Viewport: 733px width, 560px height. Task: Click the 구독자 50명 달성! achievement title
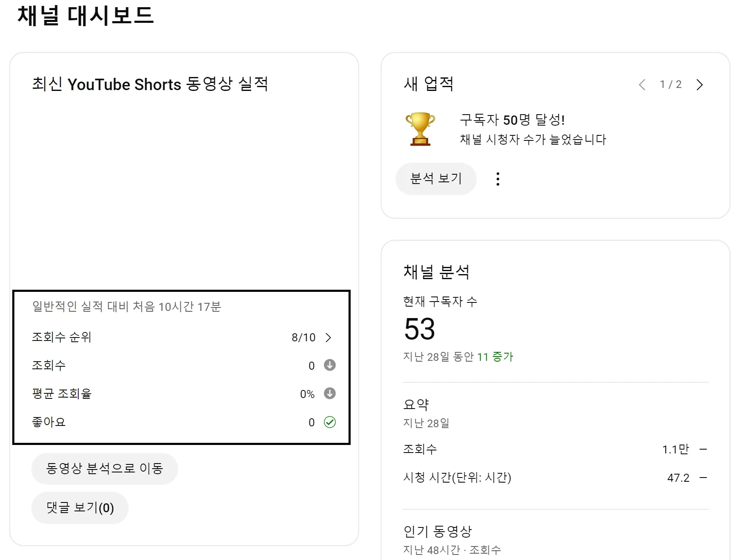(x=512, y=120)
